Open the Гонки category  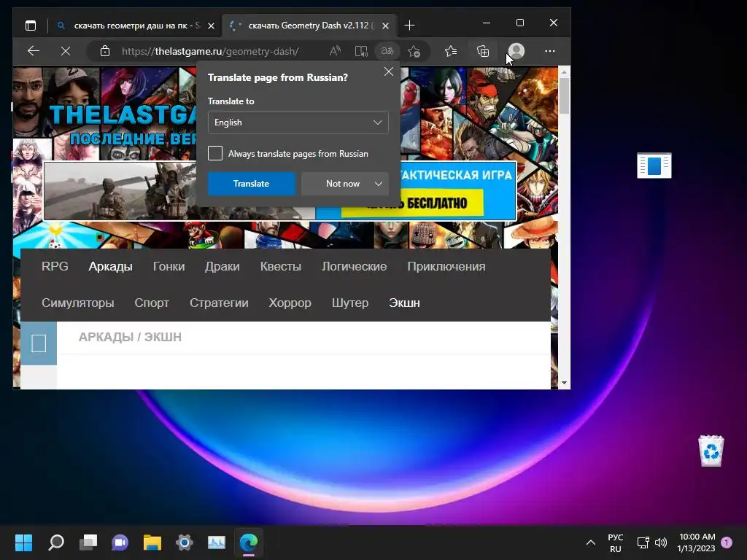(x=169, y=266)
